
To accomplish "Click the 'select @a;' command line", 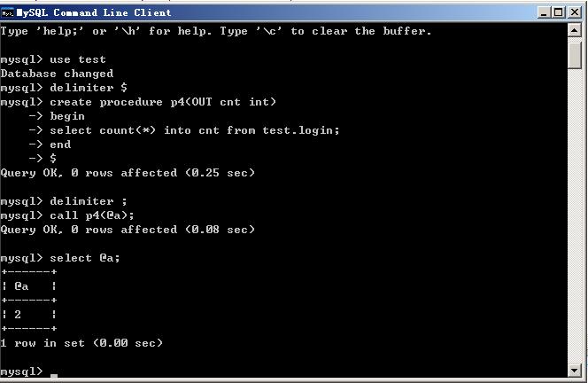I will 60,258.
